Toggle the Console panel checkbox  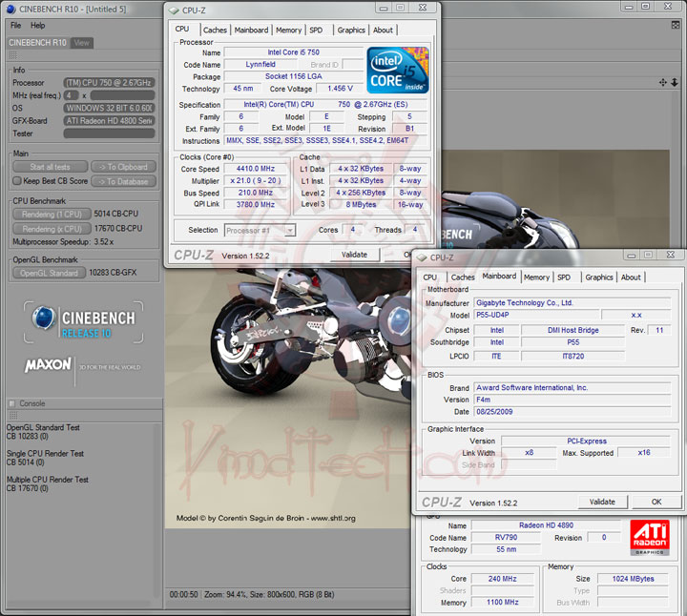[11, 403]
